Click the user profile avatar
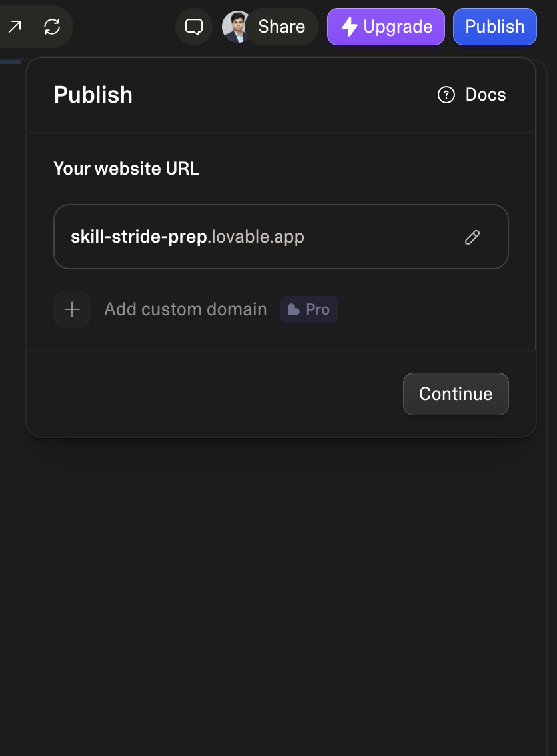The height and width of the screenshot is (756, 557). [235, 27]
